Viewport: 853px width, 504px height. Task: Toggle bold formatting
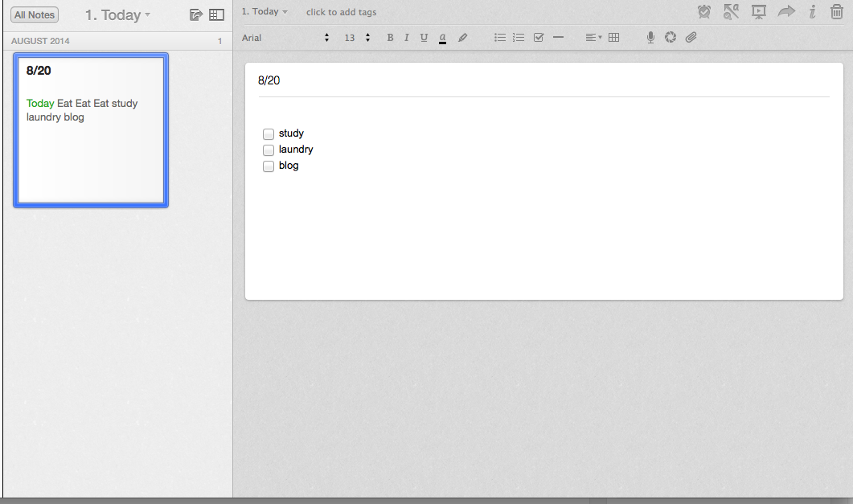point(391,38)
